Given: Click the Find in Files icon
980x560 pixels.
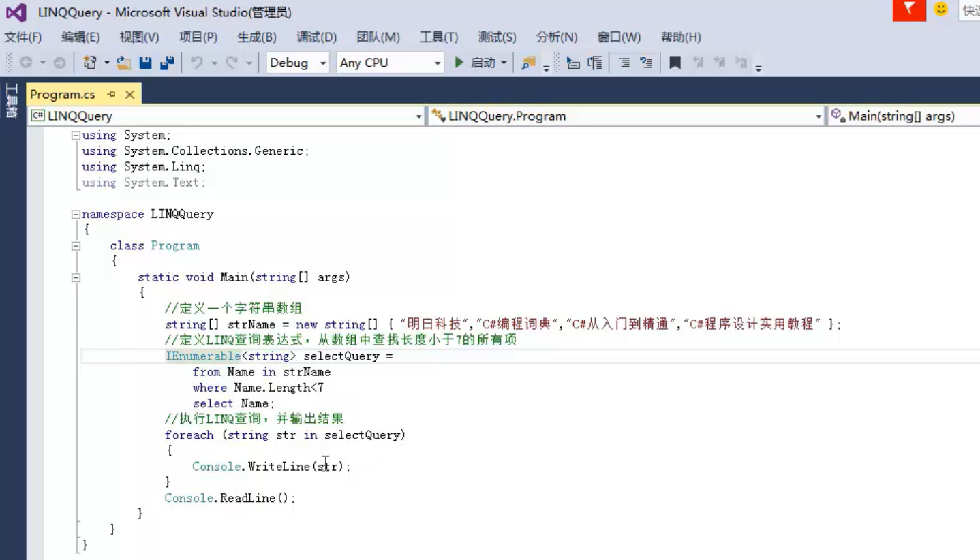Looking at the screenshot, I should click(x=528, y=63).
